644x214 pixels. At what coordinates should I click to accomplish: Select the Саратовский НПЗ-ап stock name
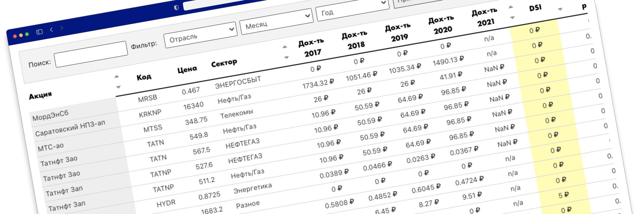point(70,128)
